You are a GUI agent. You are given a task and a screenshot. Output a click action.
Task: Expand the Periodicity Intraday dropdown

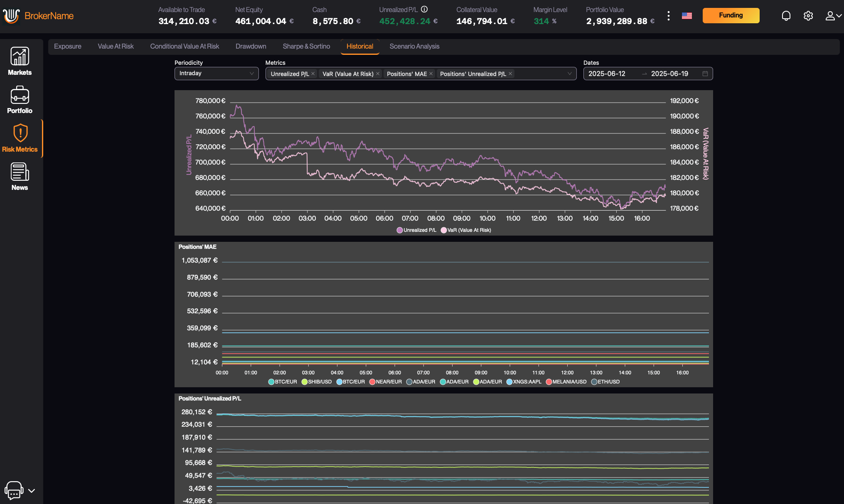click(x=217, y=74)
